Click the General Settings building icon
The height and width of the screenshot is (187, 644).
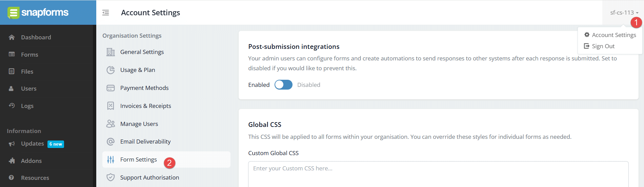110,52
